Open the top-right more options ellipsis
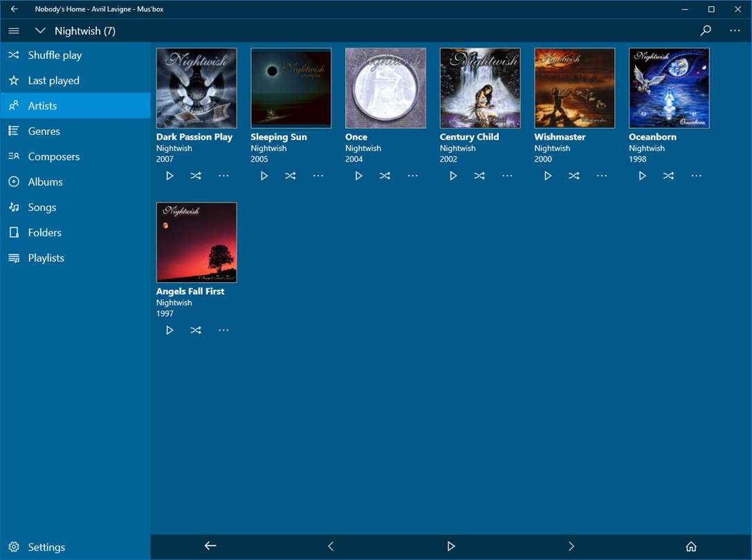The width and height of the screenshot is (752, 560). (735, 30)
